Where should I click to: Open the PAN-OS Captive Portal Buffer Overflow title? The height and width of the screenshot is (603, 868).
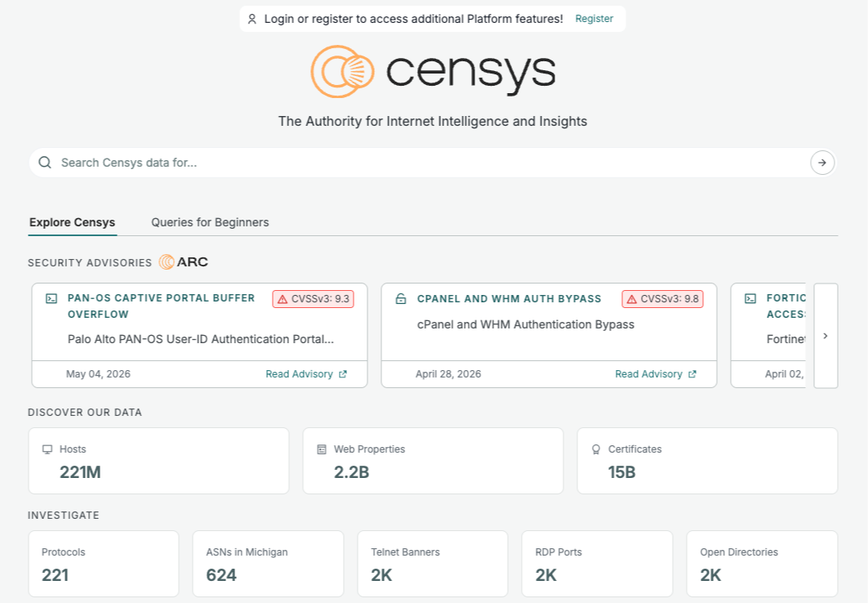(161, 306)
